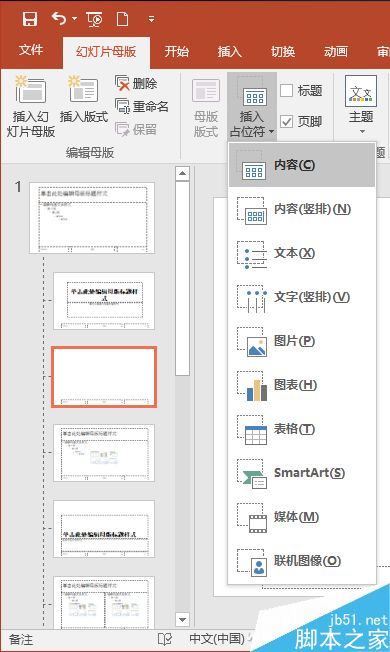Click 中文(中国) language indicator

[217, 639]
